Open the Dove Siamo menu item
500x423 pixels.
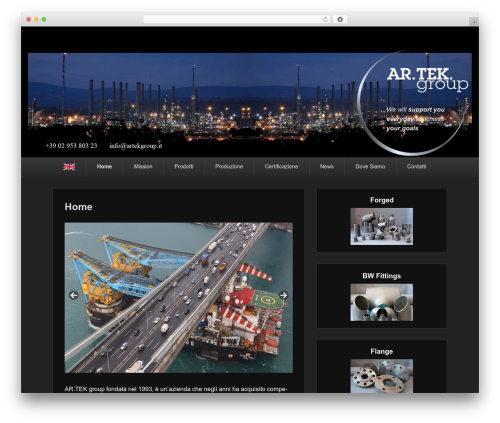[x=370, y=166]
